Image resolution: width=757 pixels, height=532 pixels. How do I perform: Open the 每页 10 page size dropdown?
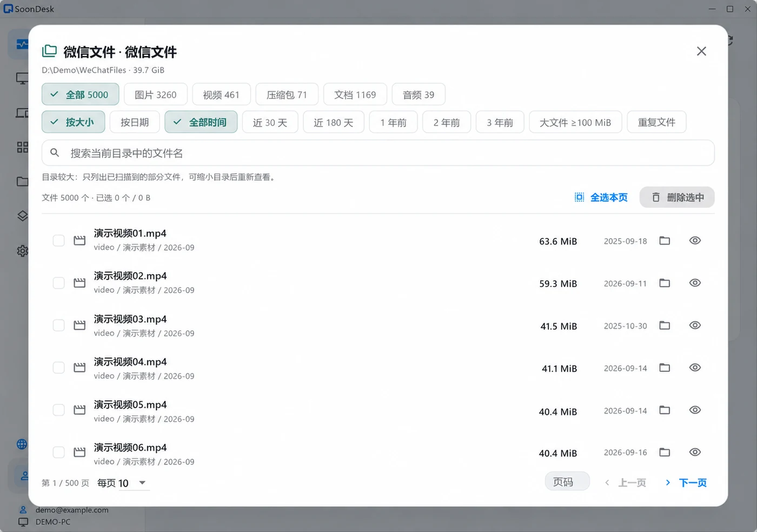coord(122,483)
